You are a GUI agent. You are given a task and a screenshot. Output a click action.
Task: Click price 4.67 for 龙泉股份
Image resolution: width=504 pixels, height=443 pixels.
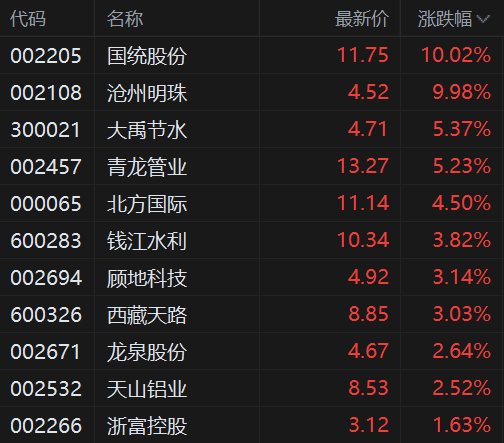[x=368, y=351]
